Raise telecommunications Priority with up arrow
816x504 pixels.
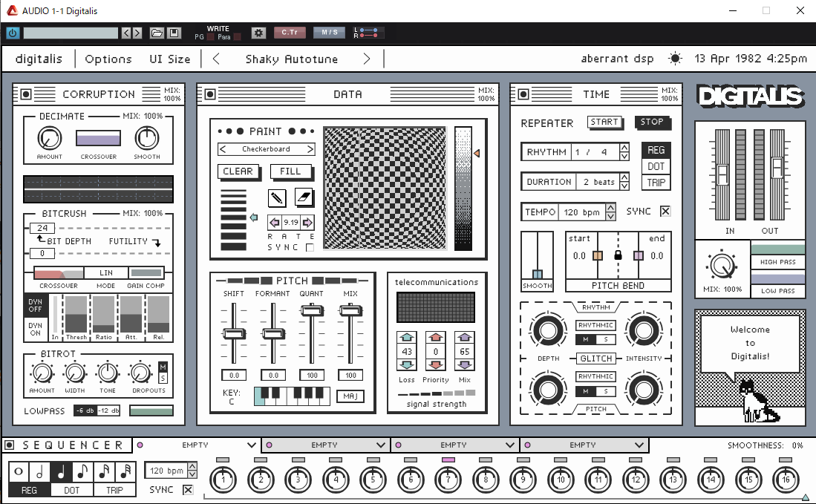(x=436, y=337)
